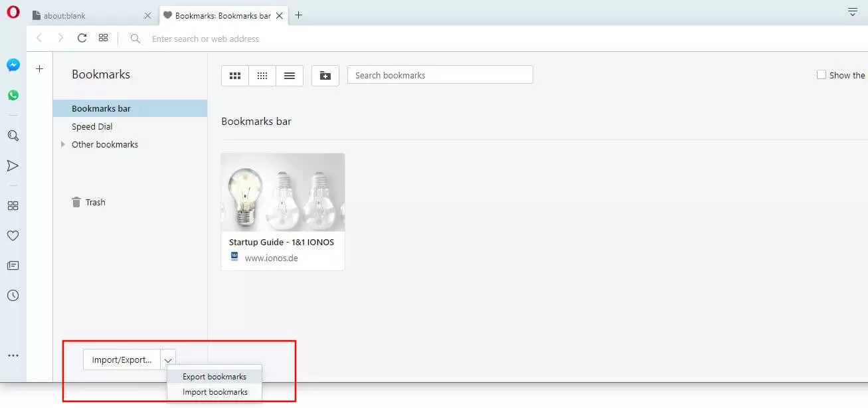Open the Speed Dial grid sidebar icon
This screenshot has width=868, height=408.
(13, 206)
